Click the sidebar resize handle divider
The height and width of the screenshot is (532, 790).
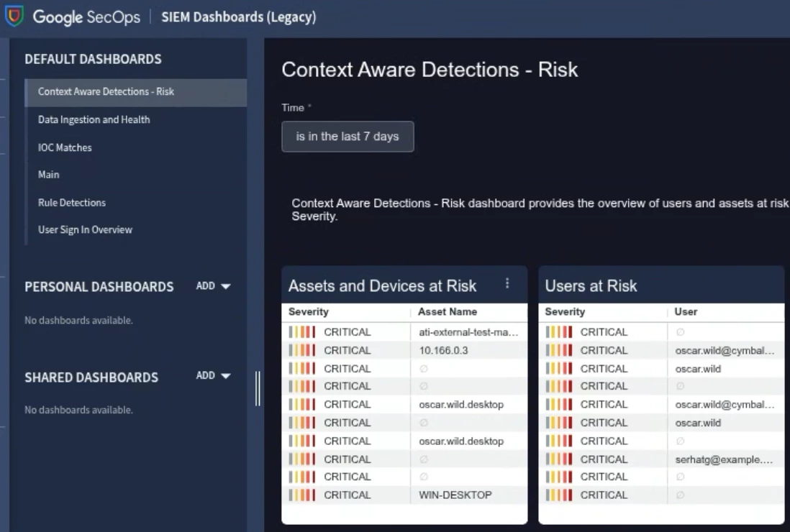coord(258,388)
